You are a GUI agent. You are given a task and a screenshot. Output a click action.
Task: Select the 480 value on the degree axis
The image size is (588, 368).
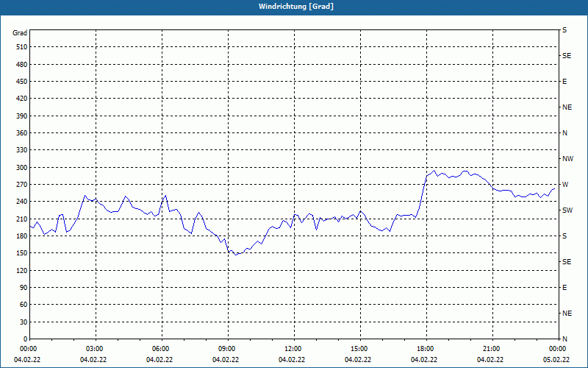(x=22, y=65)
